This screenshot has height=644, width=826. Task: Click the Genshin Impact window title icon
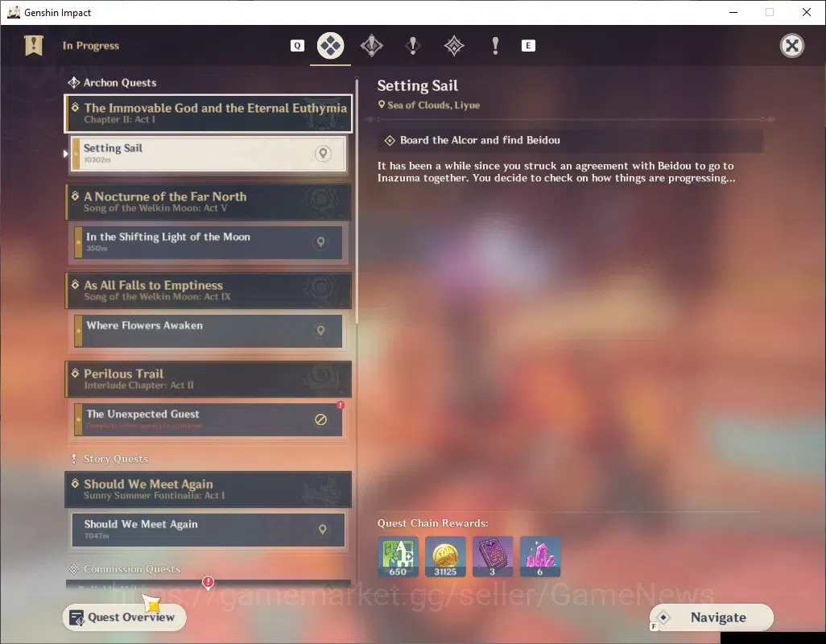pos(14,12)
